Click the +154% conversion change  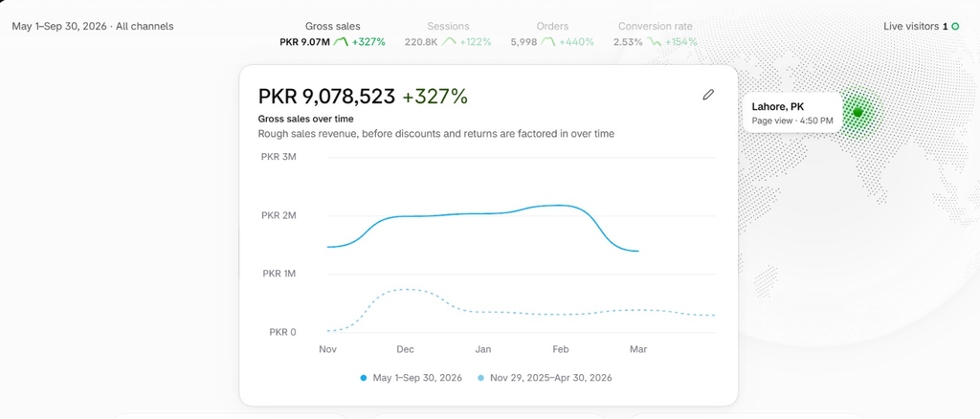click(x=680, y=42)
